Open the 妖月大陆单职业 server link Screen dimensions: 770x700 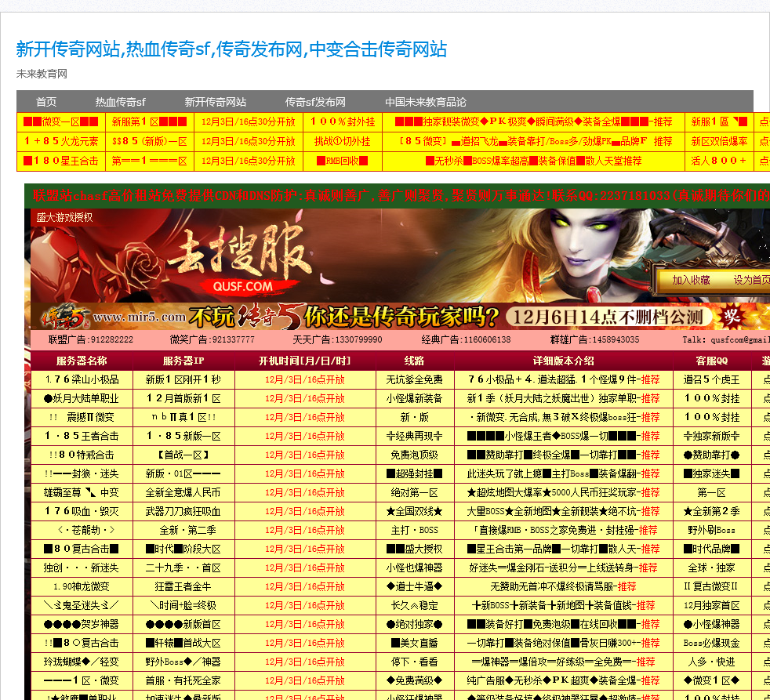point(82,398)
